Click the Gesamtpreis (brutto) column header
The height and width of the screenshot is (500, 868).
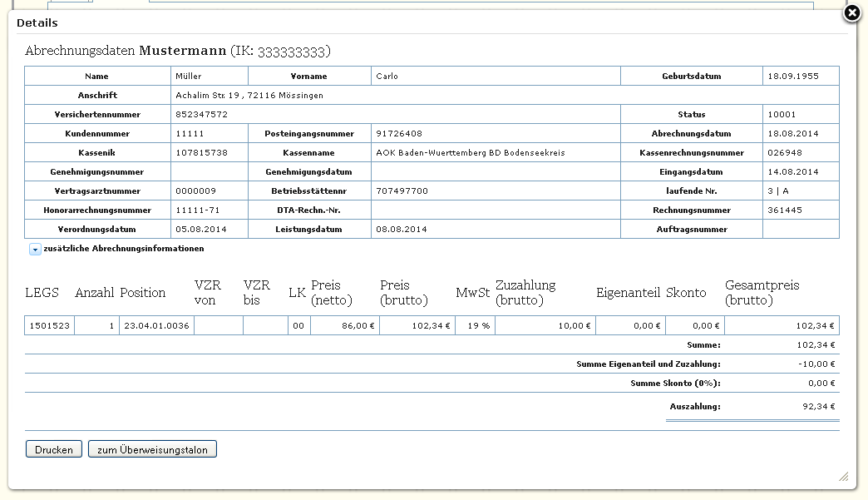[762, 292]
